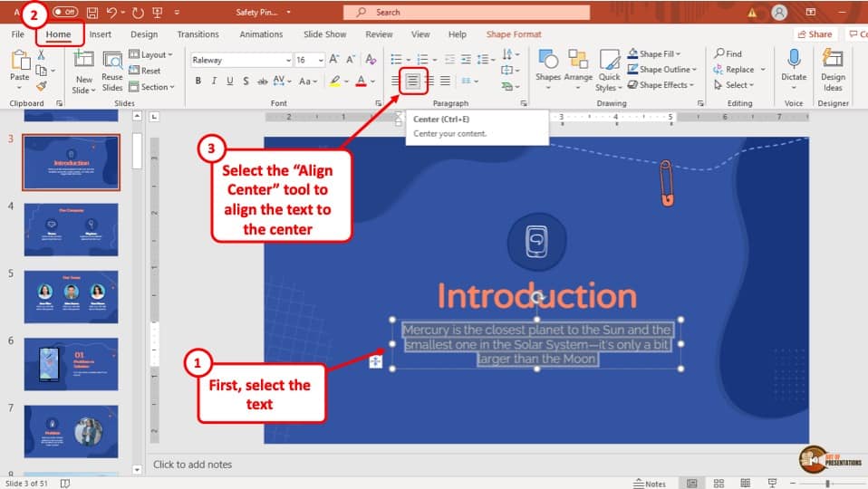Click Click to add notes area
This screenshot has width=868, height=489.
click(193, 465)
